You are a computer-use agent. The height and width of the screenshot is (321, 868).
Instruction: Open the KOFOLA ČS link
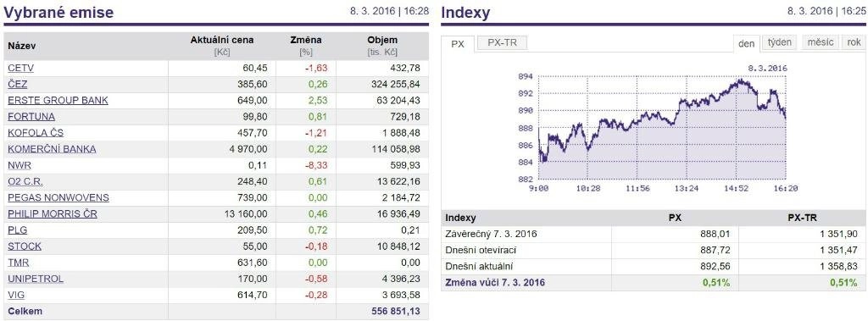(36, 133)
